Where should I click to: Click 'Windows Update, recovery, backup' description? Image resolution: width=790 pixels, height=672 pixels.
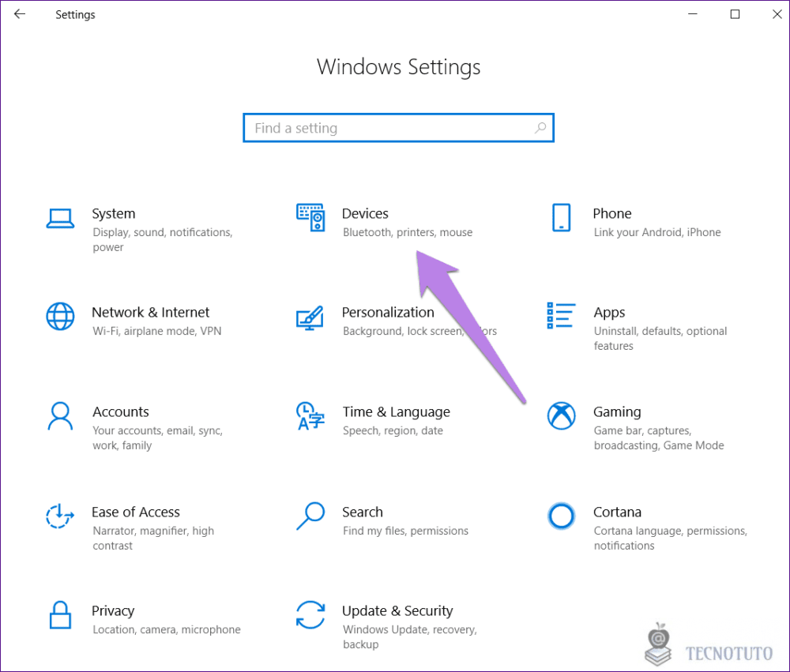(x=409, y=636)
